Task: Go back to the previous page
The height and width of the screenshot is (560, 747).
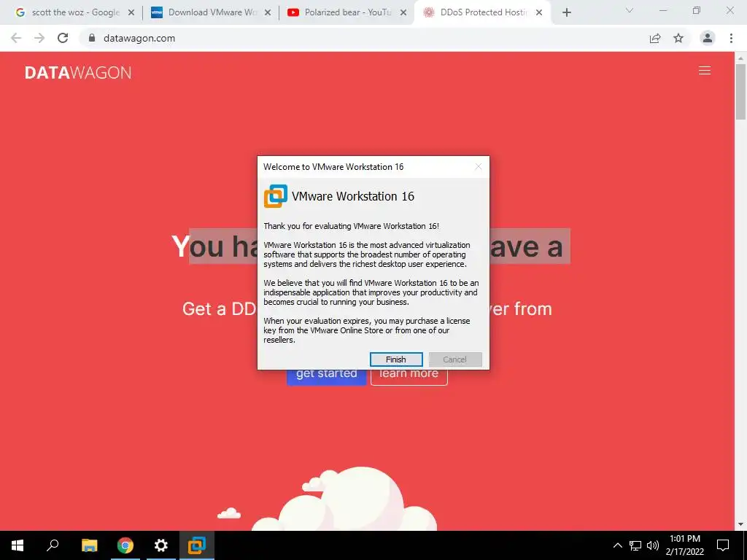Action: click(16, 38)
